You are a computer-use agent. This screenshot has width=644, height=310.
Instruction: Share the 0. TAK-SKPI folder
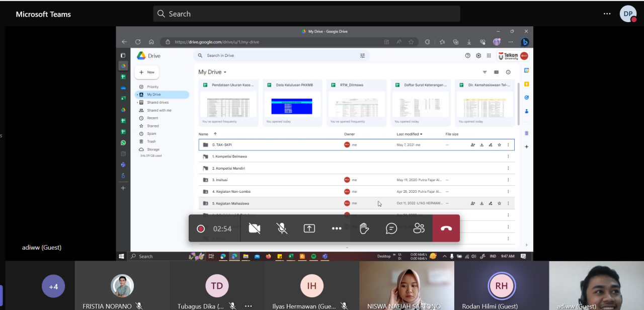(x=473, y=145)
